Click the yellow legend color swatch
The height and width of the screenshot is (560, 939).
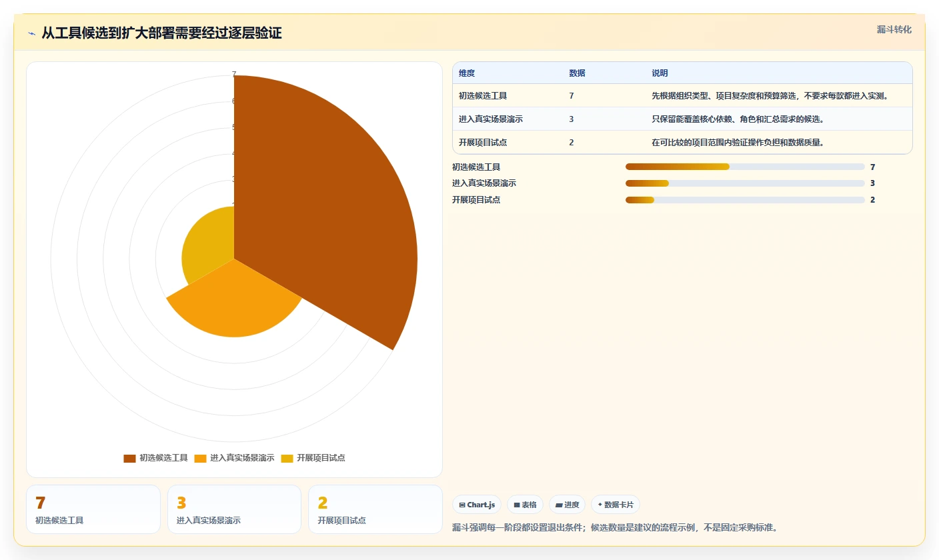[287, 459]
